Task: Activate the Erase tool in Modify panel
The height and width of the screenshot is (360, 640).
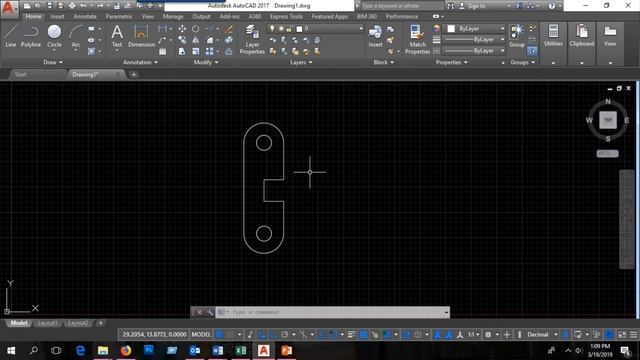Action: [229, 29]
